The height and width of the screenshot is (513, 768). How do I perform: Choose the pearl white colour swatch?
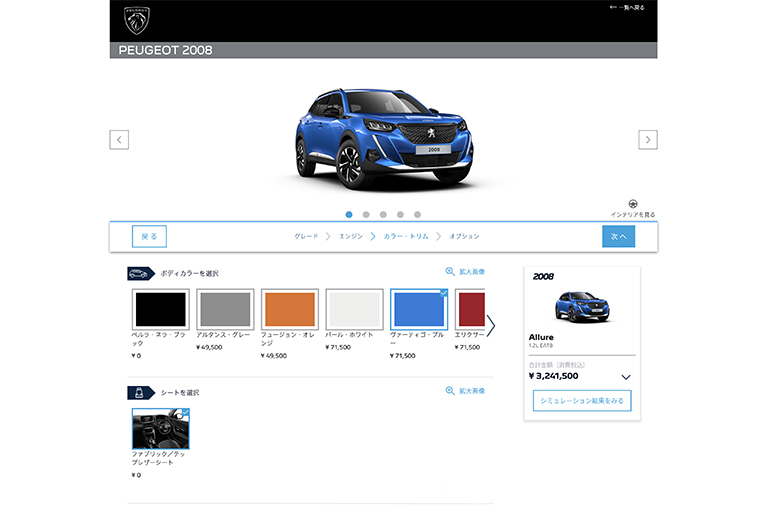coord(355,309)
